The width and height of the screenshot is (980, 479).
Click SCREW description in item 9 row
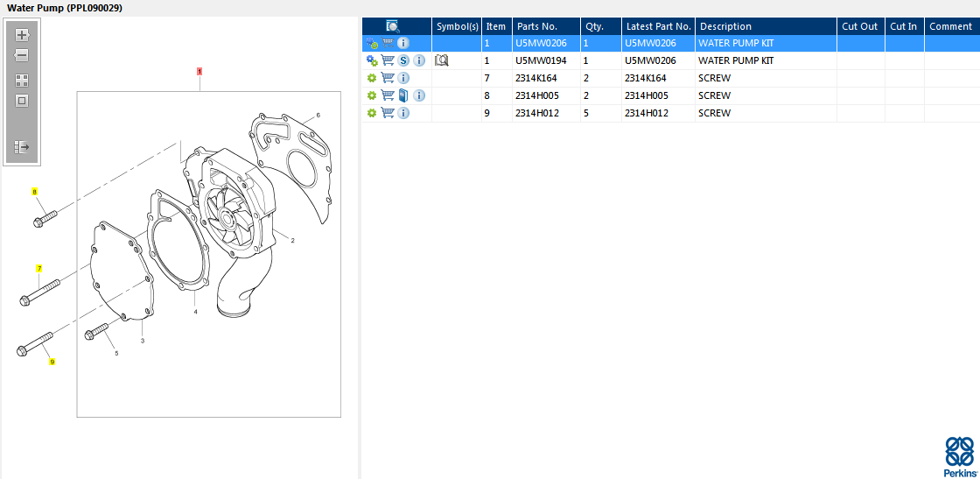(714, 113)
